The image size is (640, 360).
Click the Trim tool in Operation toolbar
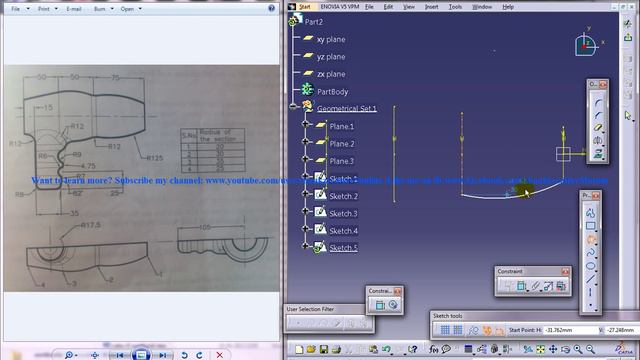point(598,128)
